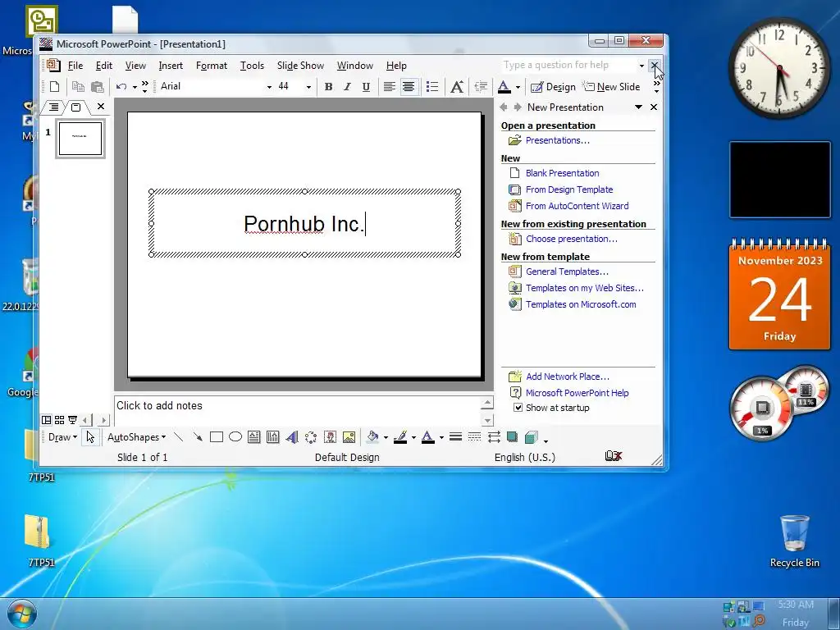Viewport: 840px width, 630px height.
Task: Open the File menu
Action: (x=75, y=66)
